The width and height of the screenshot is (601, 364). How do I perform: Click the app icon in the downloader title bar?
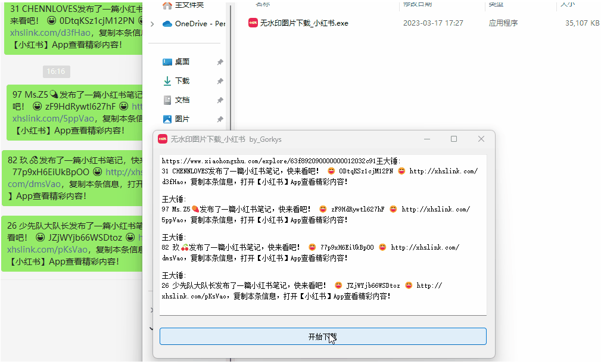coord(163,139)
